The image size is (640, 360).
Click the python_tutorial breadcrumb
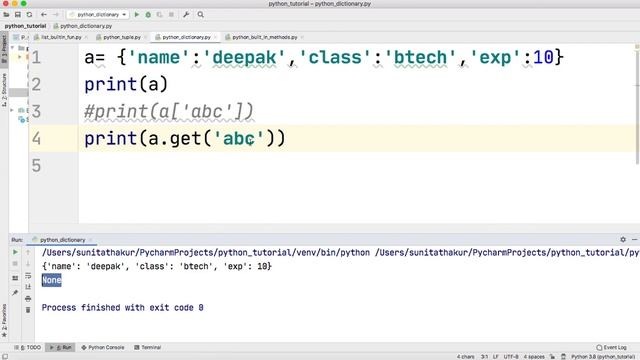pos(25,26)
